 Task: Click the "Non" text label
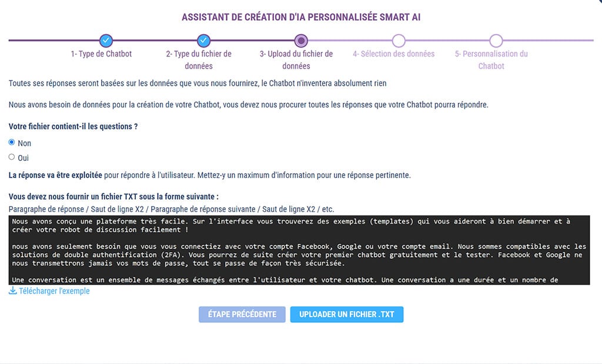coord(24,143)
